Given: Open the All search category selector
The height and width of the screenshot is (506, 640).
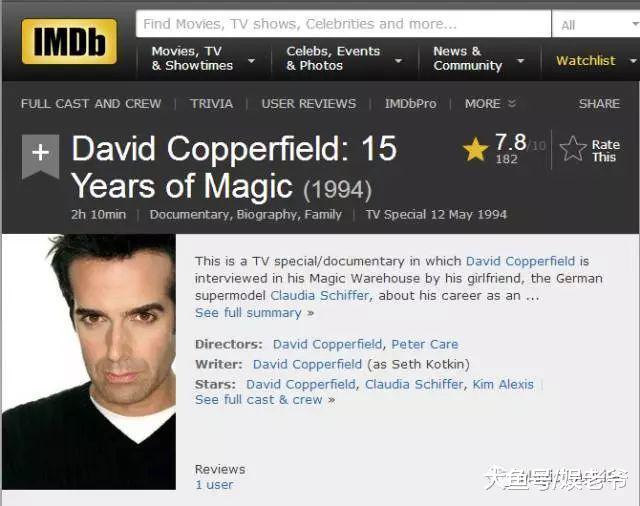Looking at the screenshot, I should (596, 24).
